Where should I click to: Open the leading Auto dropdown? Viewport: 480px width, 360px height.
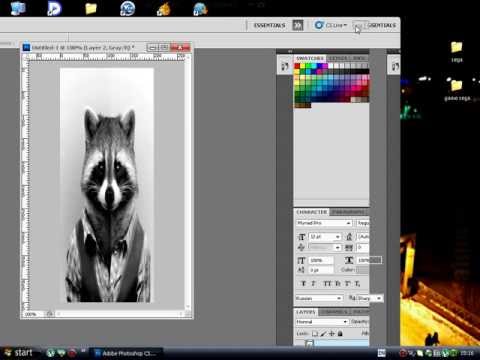363,237
